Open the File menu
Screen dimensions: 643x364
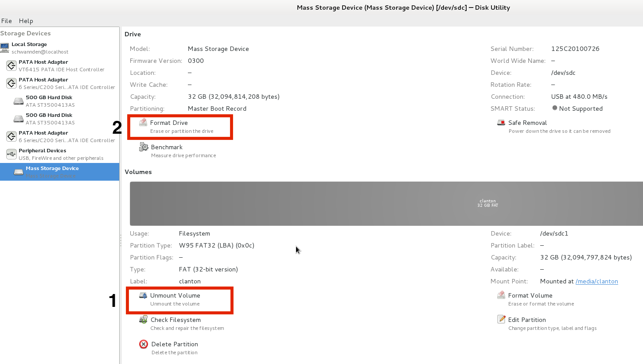[x=7, y=21]
